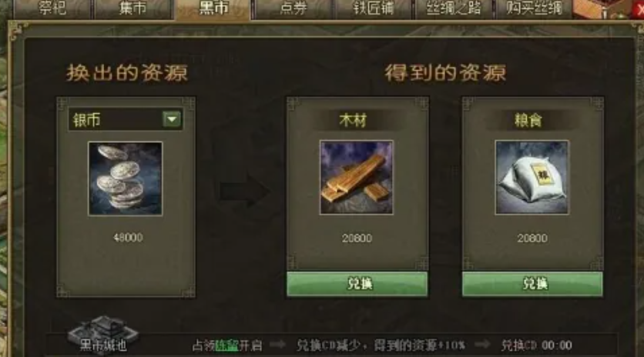Click the 黑市城池 label
Image resolution: width=644 pixels, height=357 pixels.
tap(103, 345)
